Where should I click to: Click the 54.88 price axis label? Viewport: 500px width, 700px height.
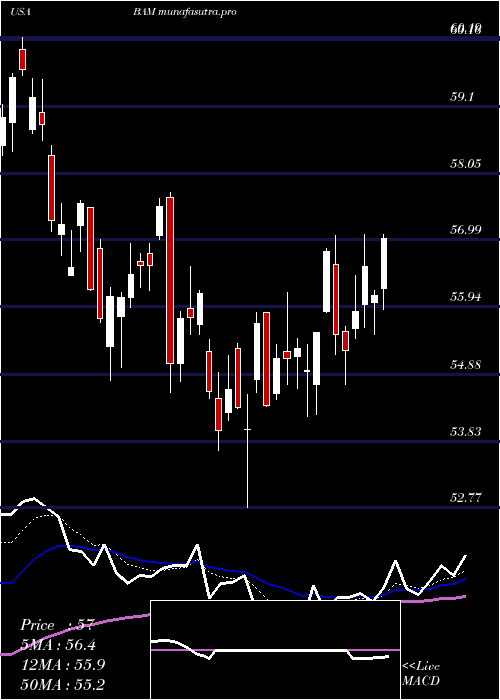pyautogui.click(x=465, y=365)
